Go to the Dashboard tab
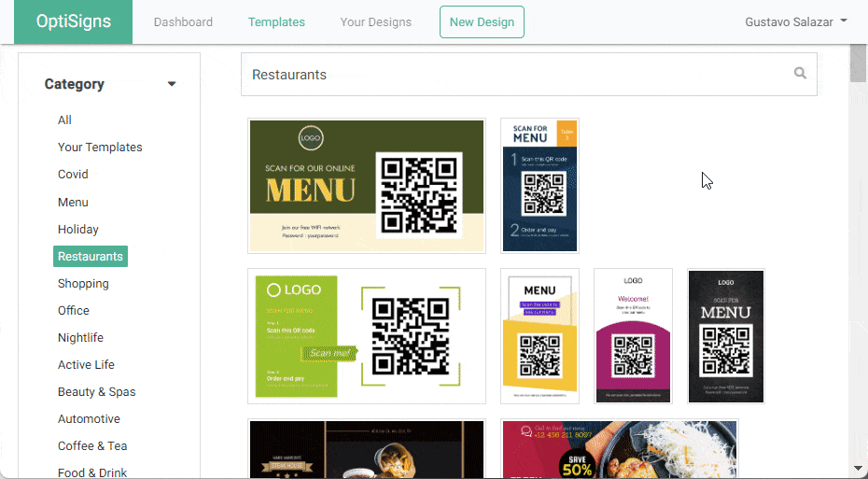The width and height of the screenshot is (868, 479). [183, 22]
